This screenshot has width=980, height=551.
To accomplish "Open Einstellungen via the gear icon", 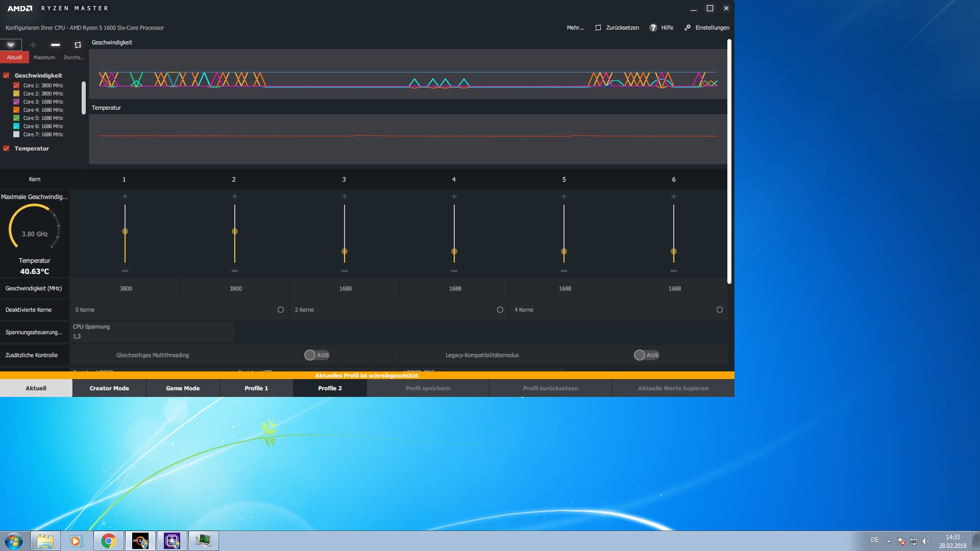I will 688,28.
